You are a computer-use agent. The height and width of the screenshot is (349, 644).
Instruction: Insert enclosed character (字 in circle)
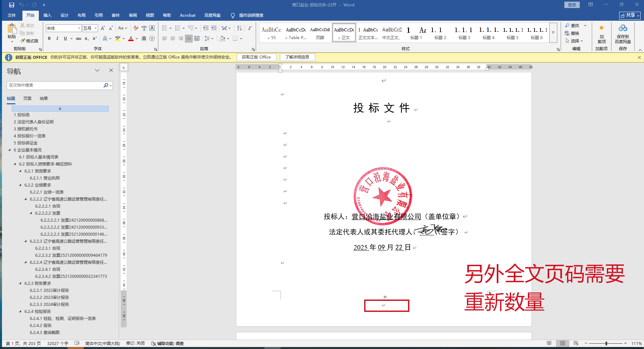[x=152, y=38]
